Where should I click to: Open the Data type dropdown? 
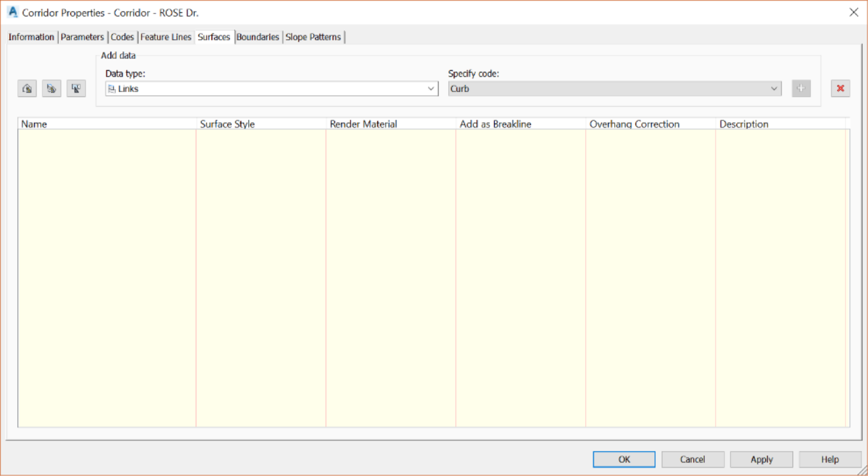coord(271,89)
